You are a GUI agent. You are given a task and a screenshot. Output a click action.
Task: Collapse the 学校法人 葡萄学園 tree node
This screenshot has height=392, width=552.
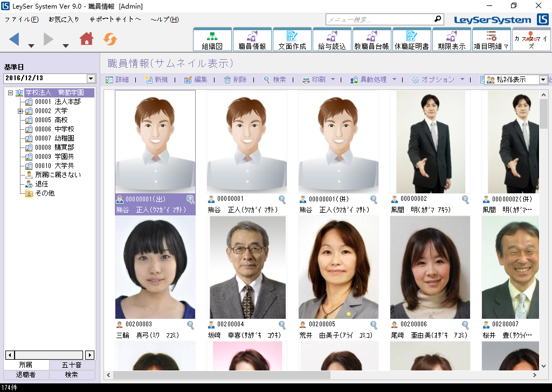[x=11, y=93]
